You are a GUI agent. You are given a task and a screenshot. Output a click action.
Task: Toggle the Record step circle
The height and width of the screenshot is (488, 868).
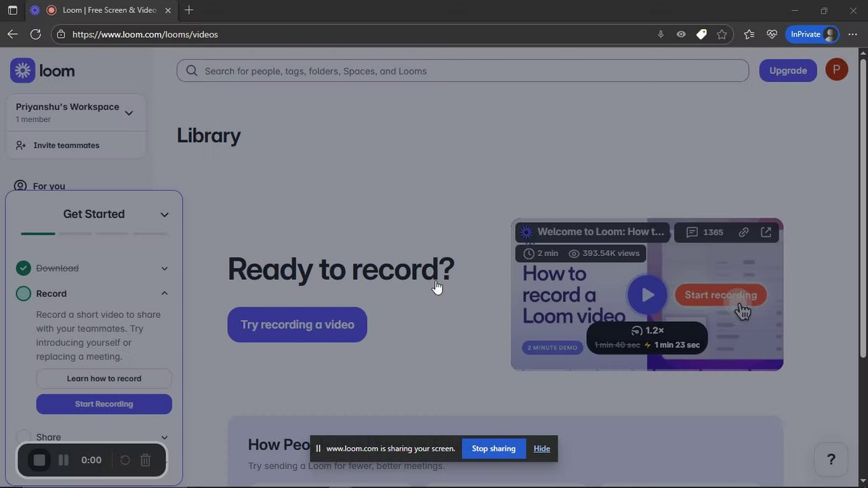coord(24,293)
